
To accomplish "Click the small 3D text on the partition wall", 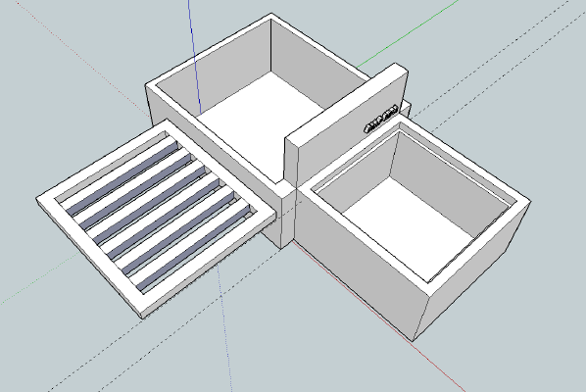I will tap(381, 118).
